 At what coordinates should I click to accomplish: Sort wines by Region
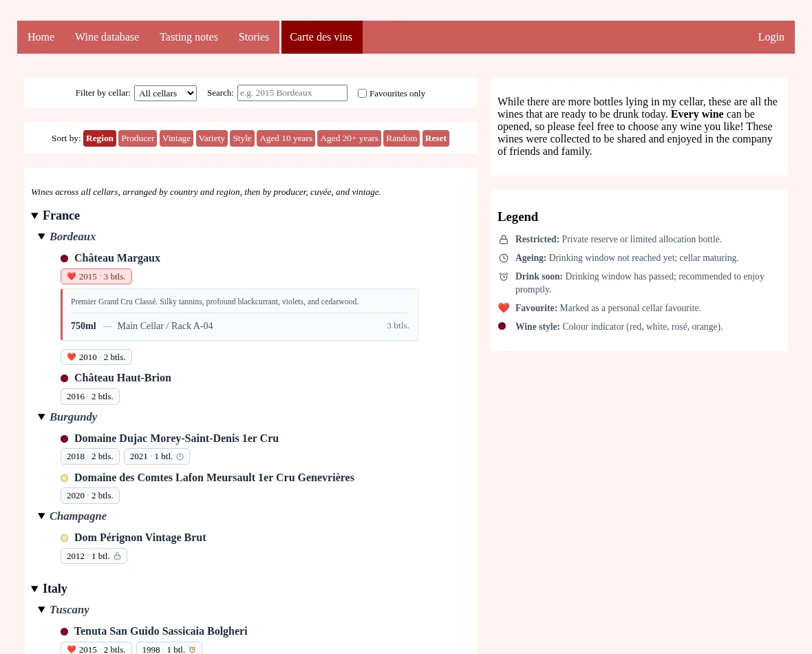99,138
